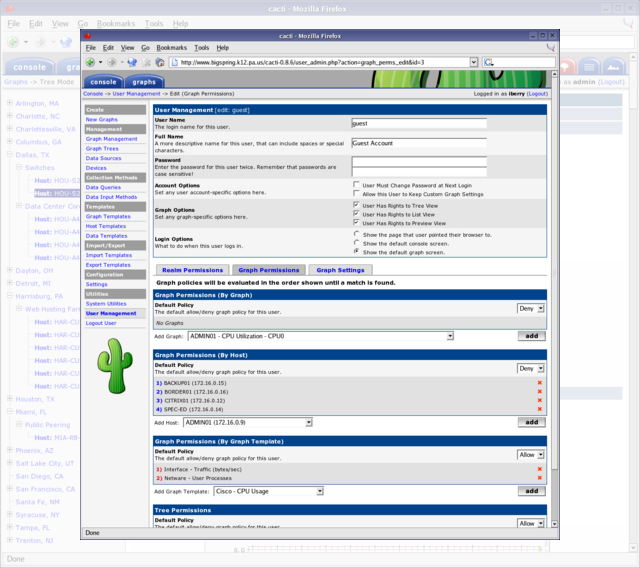
Task: Select Show the default graph screen option
Action: tap(356, 252)
